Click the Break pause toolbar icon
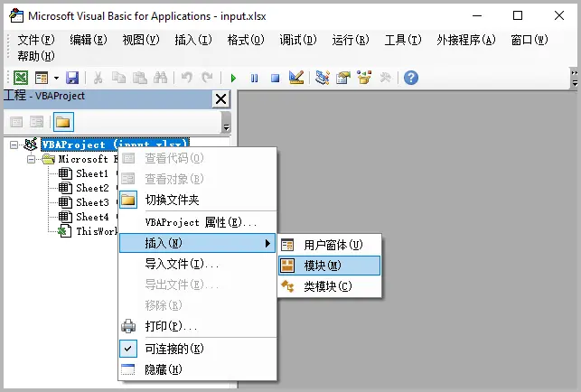This screenshot has width=581, height=392. click(254, 79)
